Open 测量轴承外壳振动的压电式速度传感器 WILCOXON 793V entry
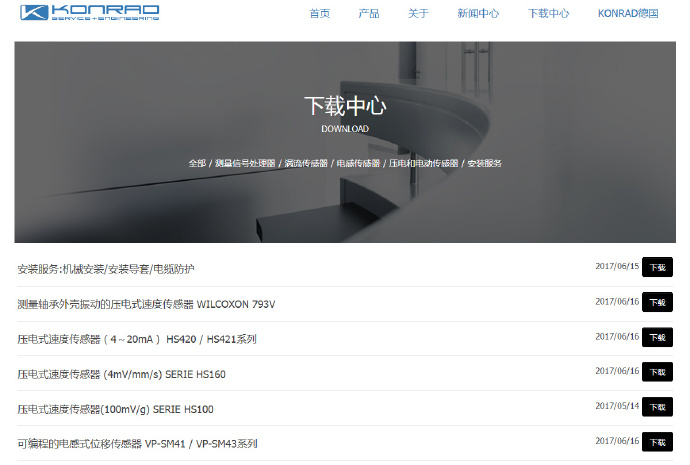The width and height of the screenshot is (690, 465). tap(146, 304)
